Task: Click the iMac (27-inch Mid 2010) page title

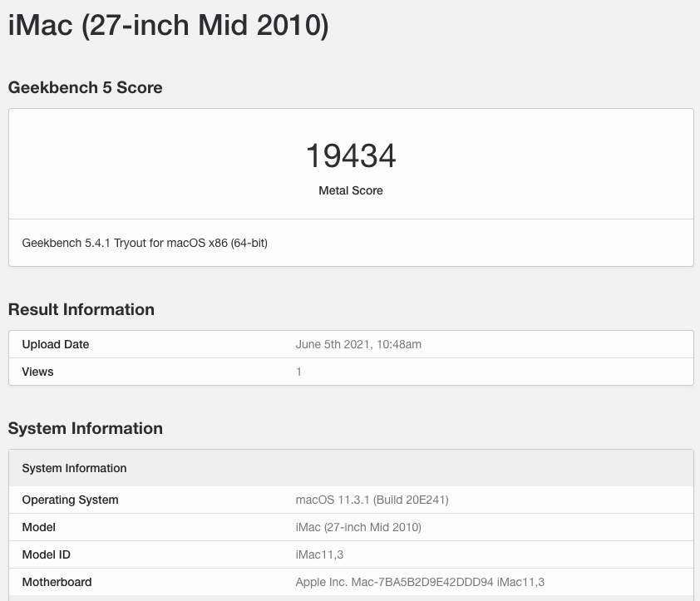Action: click(x=168, y=26)
